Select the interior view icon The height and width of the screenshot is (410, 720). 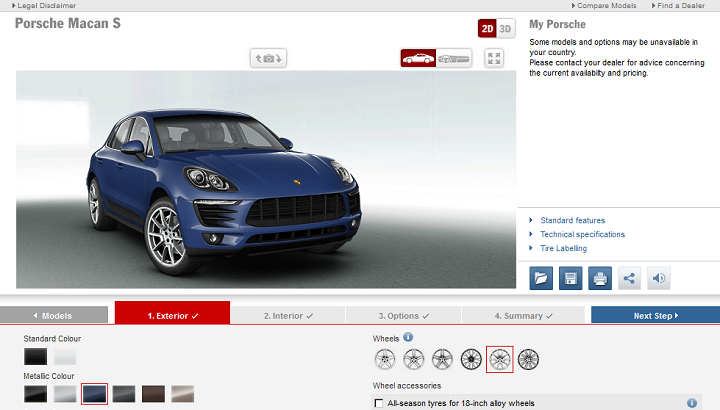(x=454, y=58)
